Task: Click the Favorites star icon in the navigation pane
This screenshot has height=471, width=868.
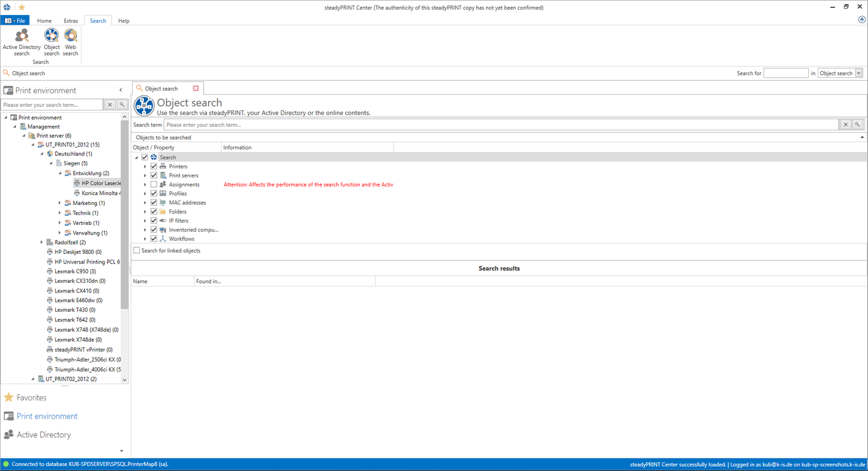Action: point(8,397)
